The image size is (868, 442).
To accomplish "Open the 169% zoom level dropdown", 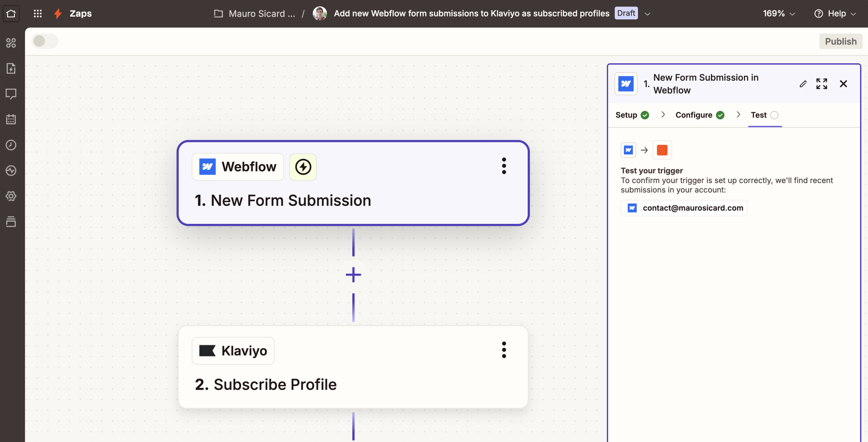I will pyautogui.click(x=779, y=14).
